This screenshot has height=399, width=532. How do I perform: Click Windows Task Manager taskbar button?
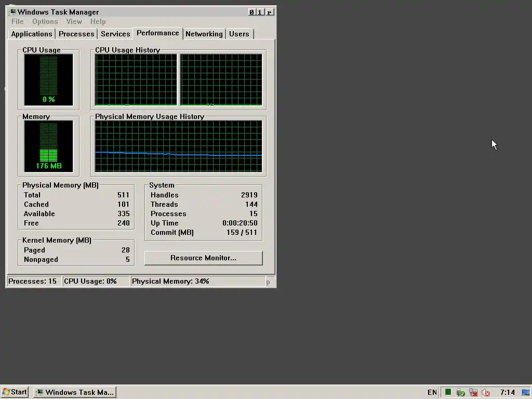coord(75,392)
